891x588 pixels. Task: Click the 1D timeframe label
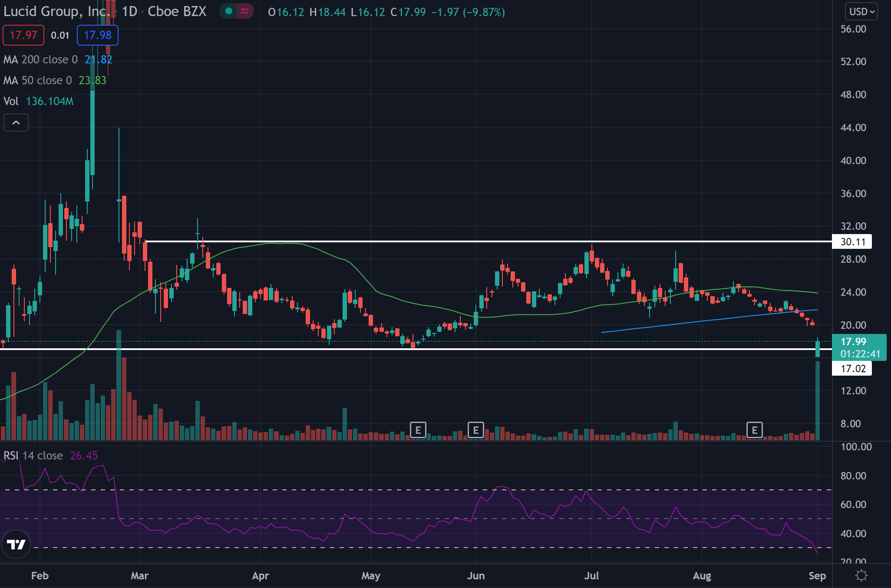click(129, 11)
